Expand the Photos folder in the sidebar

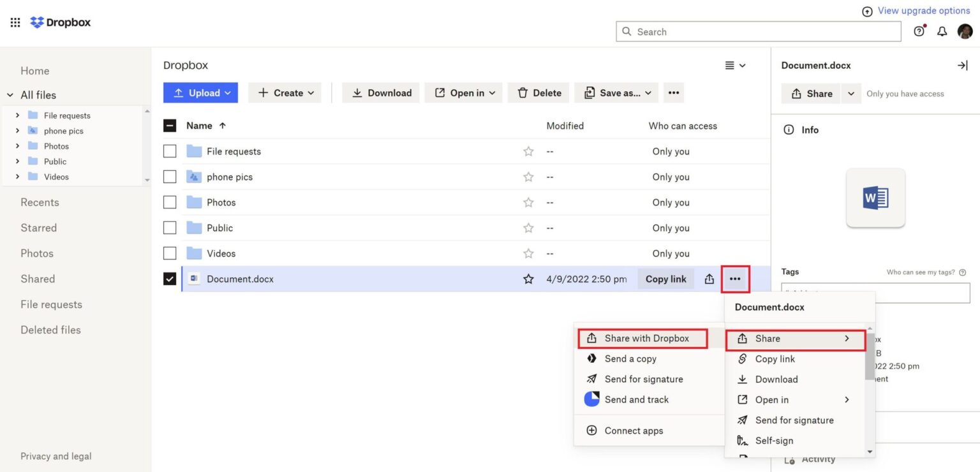coord(18,145)
